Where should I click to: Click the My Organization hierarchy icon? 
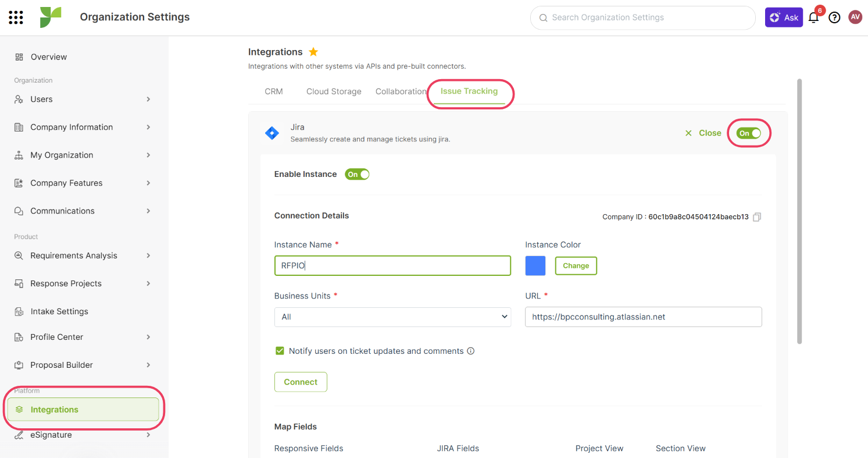[19, 155]
